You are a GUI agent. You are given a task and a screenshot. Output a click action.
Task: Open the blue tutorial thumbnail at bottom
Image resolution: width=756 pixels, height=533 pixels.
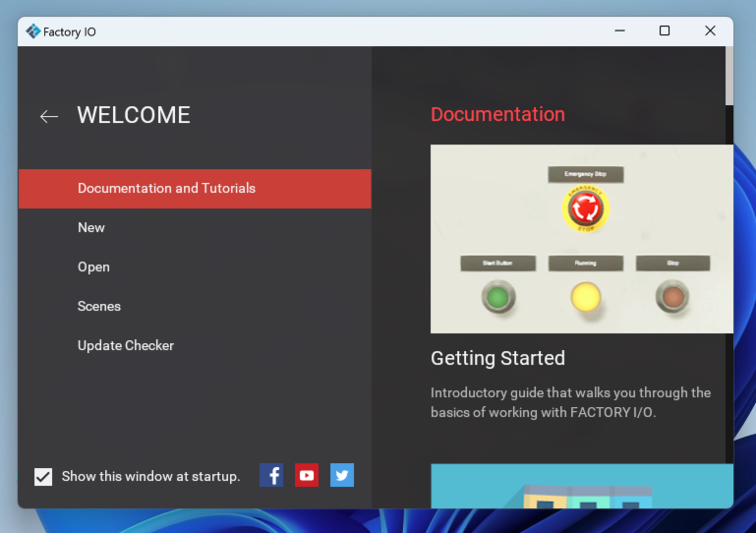click(x=581, y=486)
